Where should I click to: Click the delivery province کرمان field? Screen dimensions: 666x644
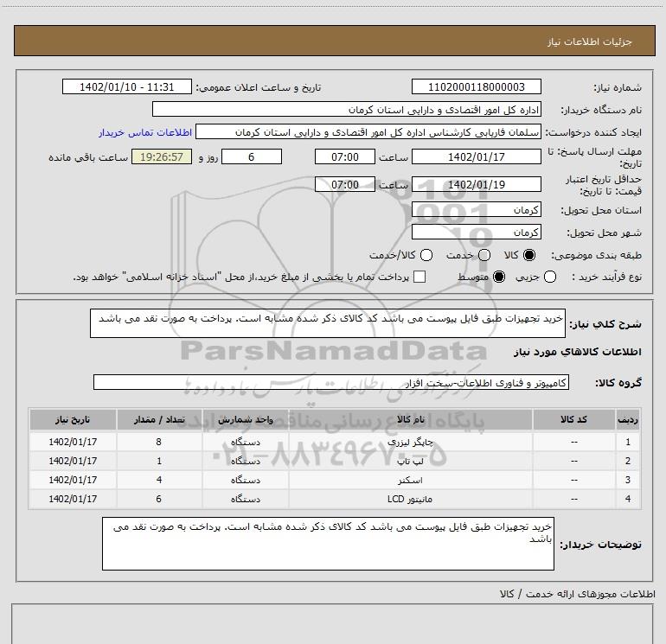476,210
